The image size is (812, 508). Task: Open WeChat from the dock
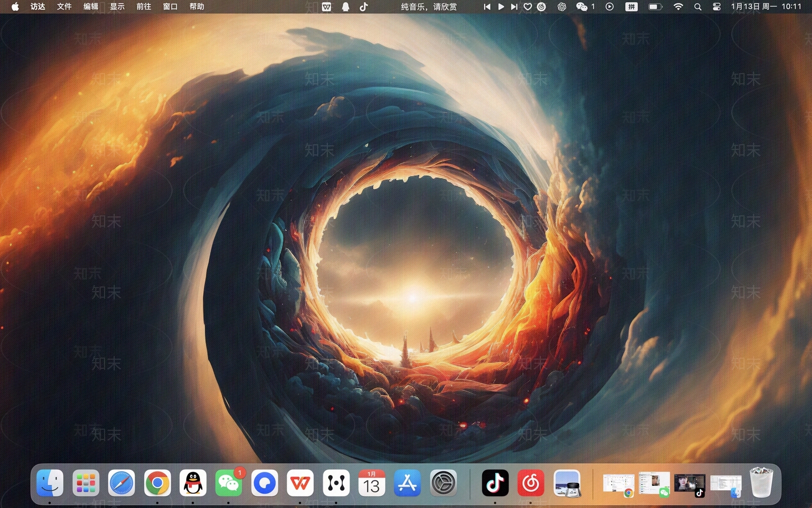(228, 483)
